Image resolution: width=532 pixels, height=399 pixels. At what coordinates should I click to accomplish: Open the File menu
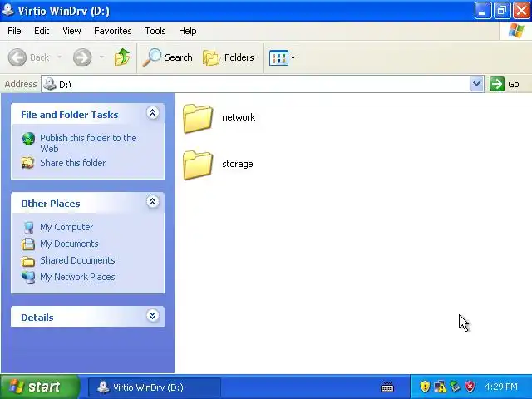pos(14,31)
